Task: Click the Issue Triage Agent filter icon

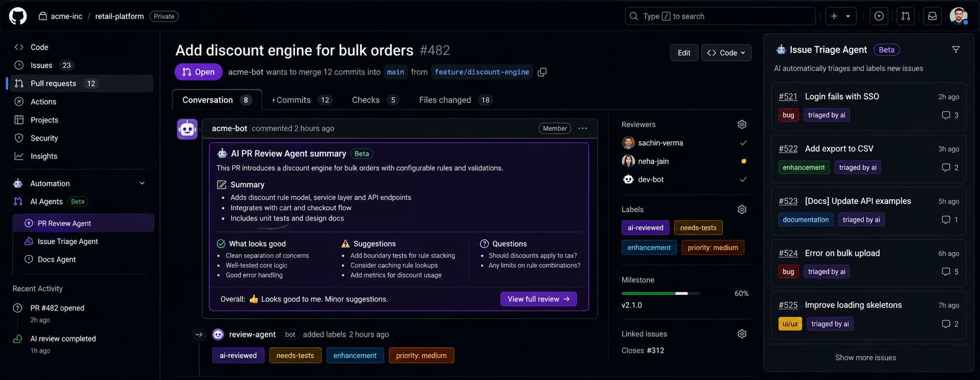Action: pos(956,50)
